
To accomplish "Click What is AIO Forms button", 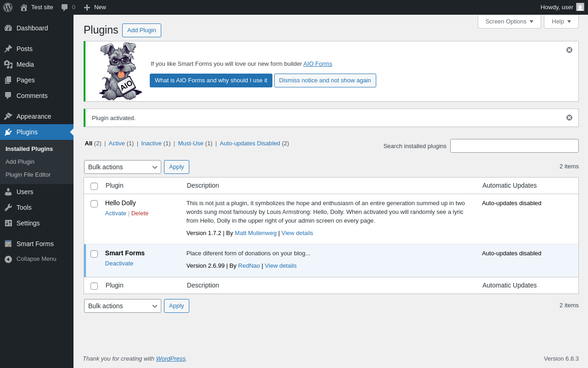I will point(211,80).
